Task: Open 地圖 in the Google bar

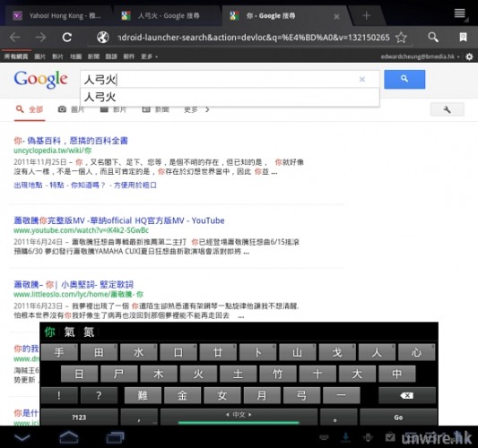Action: pyautogui.click(x=75, y=56)
